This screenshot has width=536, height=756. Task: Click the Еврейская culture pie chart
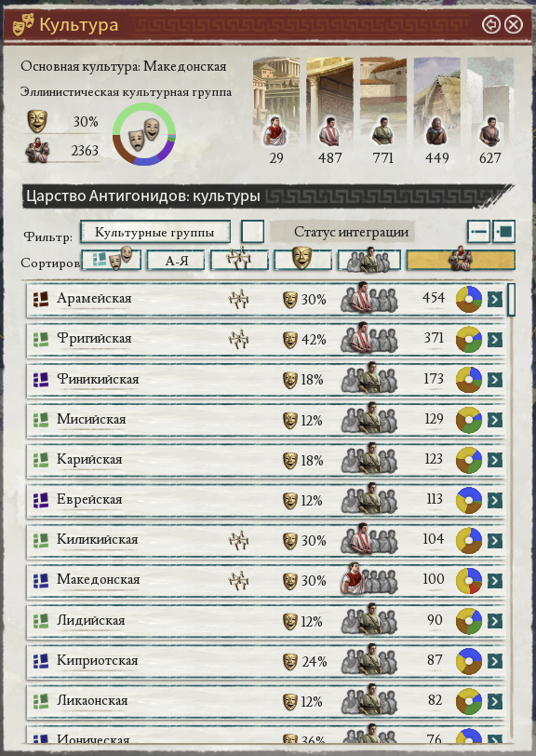coord(469,500)
